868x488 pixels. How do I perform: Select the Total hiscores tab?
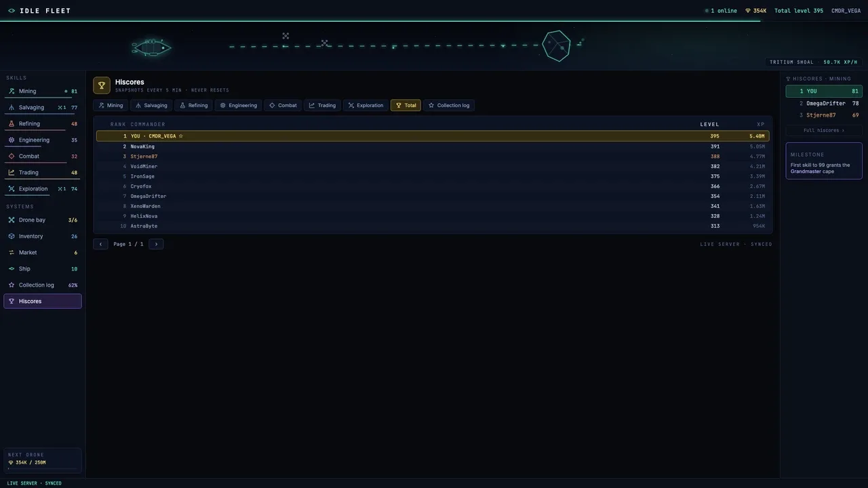(x=406, y=106)
